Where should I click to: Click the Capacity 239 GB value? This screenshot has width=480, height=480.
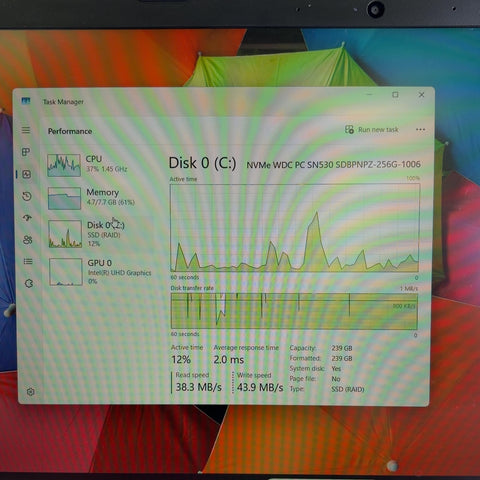click(342, 348)
